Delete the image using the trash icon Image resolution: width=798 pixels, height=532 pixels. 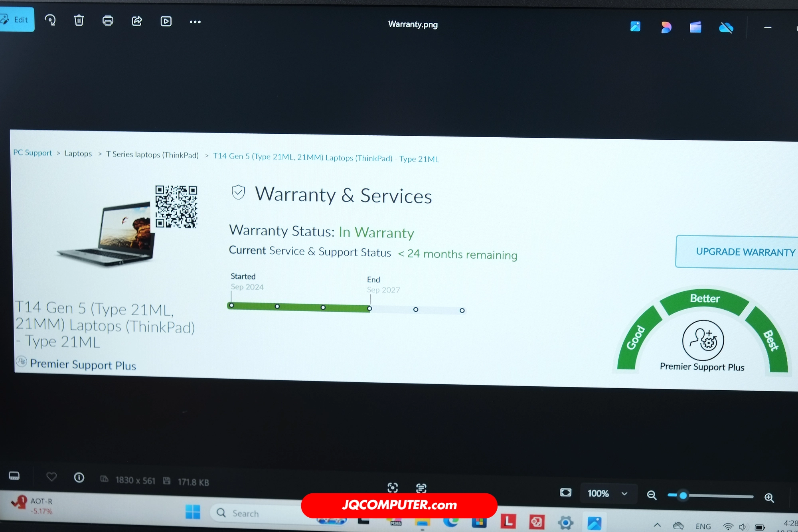pyautogui.click(x=79, y=20)
